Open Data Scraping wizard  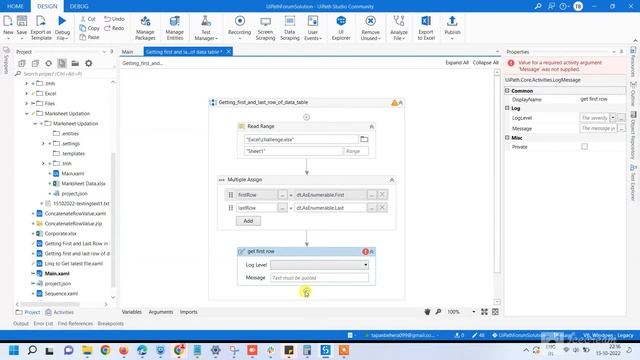click(290, 27)
